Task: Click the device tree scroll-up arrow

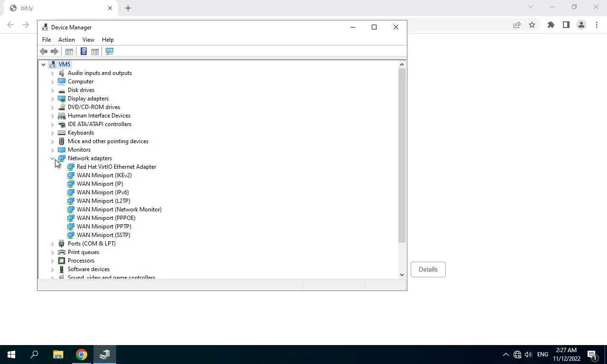Action: [x=402, y=64]
